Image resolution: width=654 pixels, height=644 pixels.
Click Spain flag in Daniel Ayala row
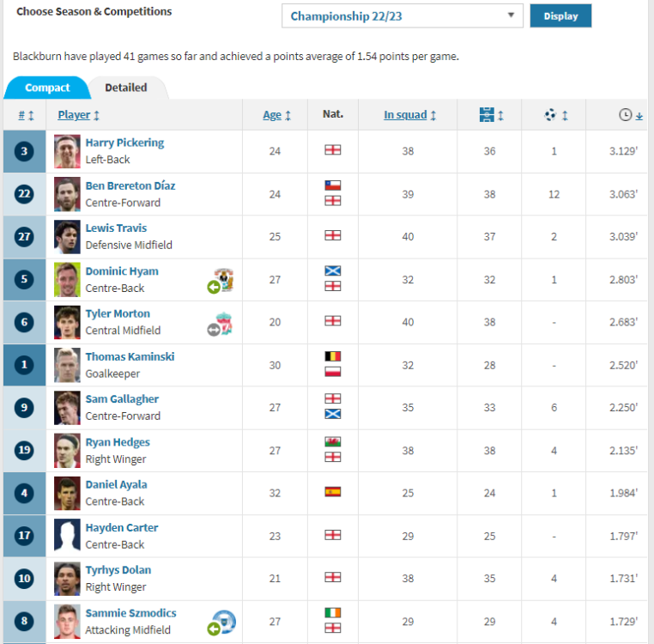(x=332, y=493)
